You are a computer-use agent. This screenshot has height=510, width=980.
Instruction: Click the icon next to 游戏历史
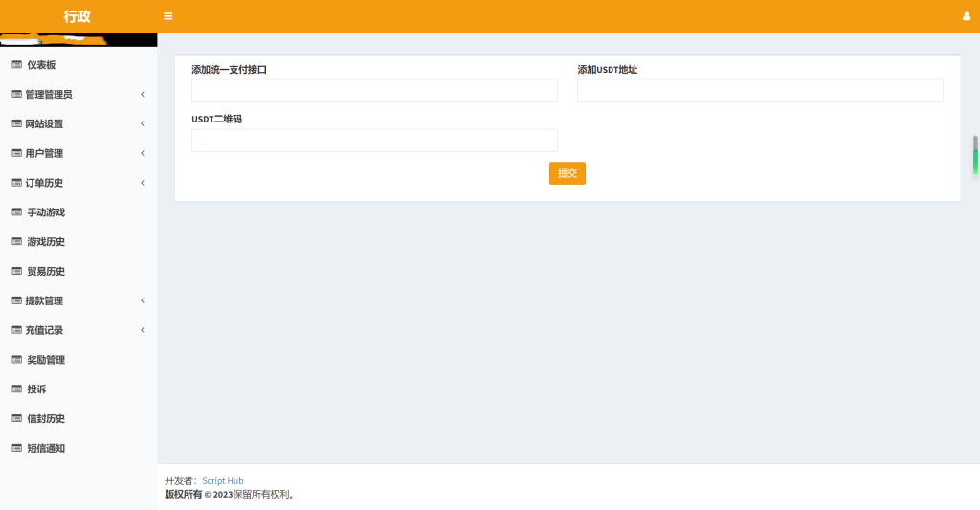[16, 242]
